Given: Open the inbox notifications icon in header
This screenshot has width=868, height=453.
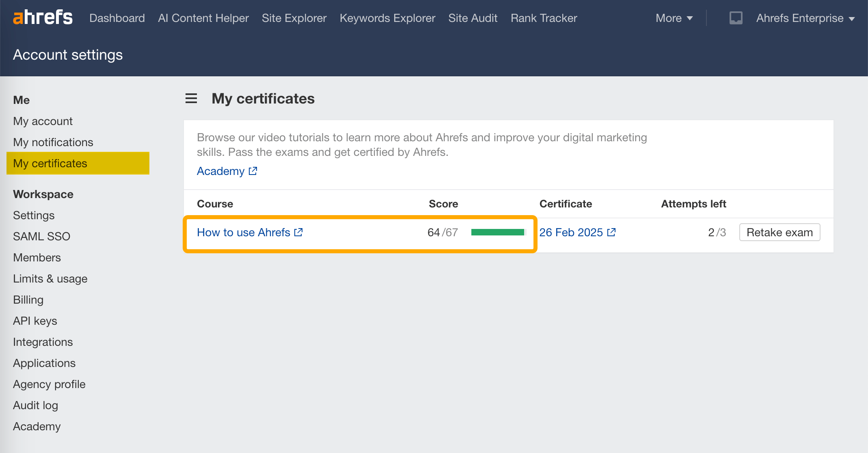Looking at the screenshot, I should (x=736, y=18).
